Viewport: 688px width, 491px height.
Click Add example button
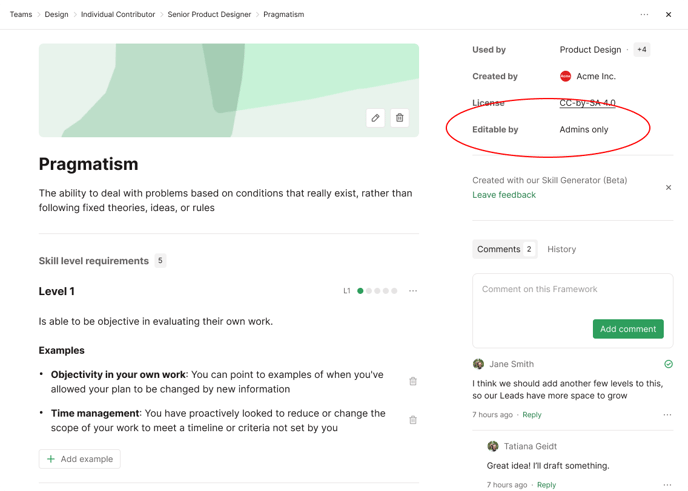79,459
